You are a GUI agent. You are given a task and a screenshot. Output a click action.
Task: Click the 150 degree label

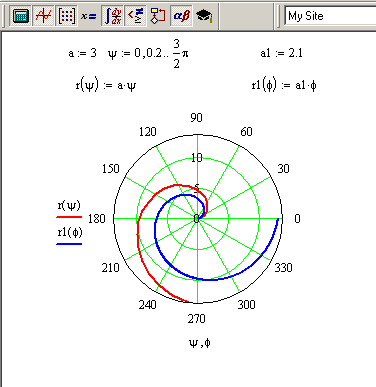click(110, 169)
